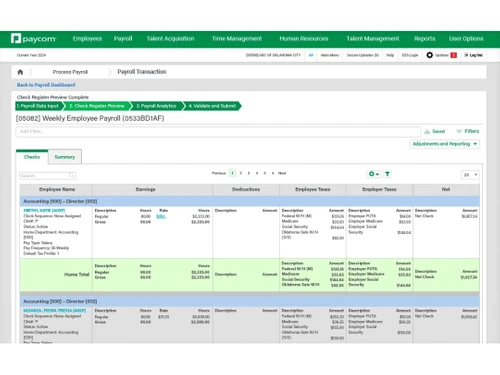This screenshot has width=500, height=375.
Task: Open the Human Resources menu
Action: pos(304,39)
